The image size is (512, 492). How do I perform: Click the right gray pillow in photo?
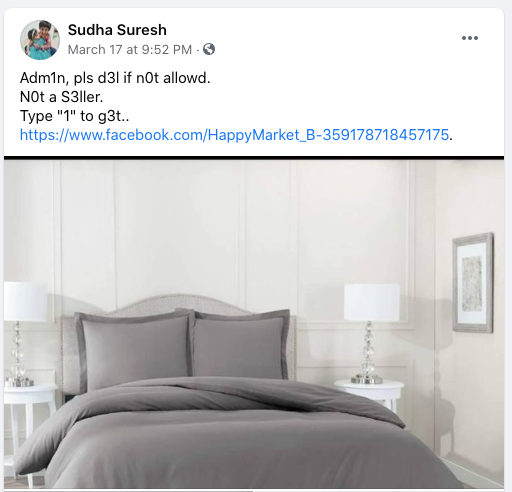pyautogui.click(x=240, y=344)
